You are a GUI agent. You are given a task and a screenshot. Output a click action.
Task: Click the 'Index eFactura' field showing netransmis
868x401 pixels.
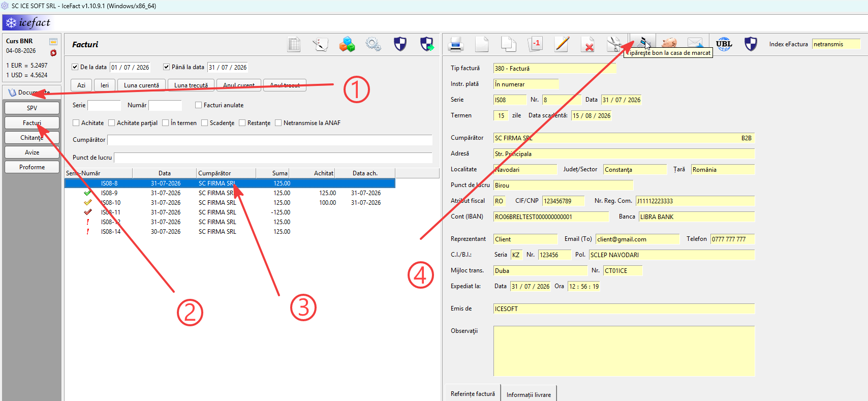pyautogui.click(x=836, y=44)
